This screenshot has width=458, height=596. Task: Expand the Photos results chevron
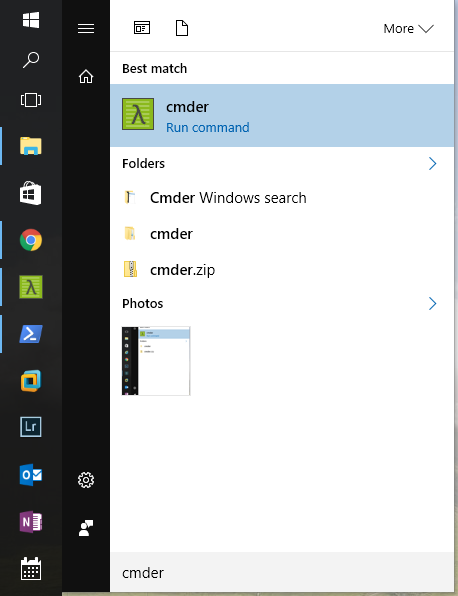coord(432,303)
